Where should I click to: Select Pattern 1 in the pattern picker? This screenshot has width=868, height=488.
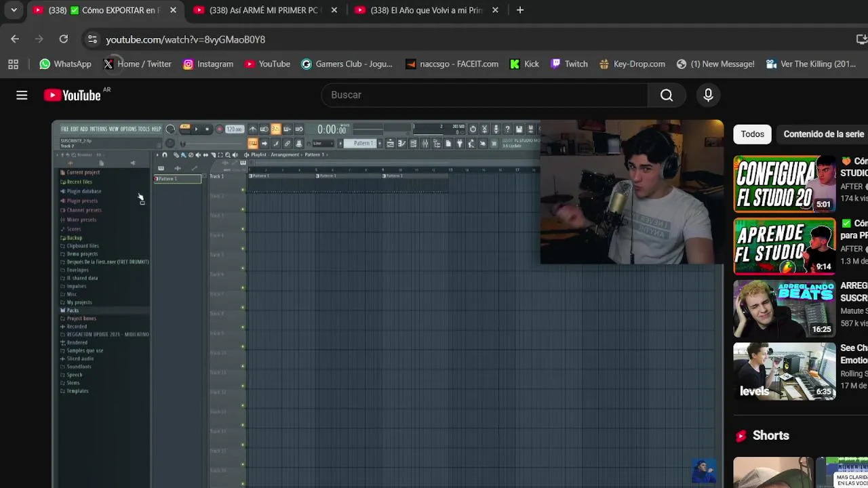(178, 179)
